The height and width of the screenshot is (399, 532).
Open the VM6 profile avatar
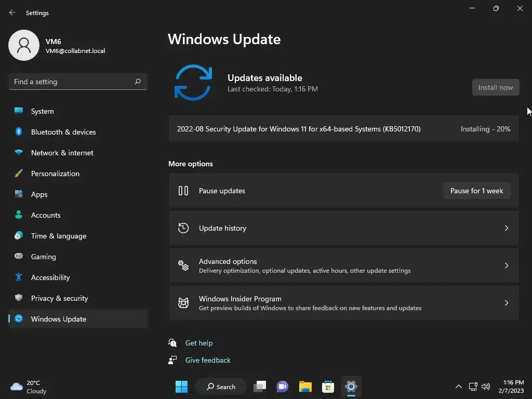24,45
